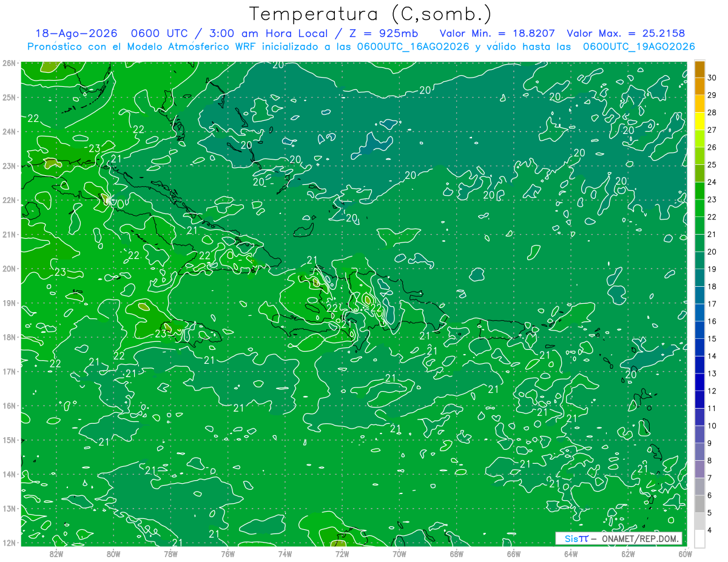Click the color scale label '6'
728x562 pixels.
pyautogui.click(x=710, y=495)
